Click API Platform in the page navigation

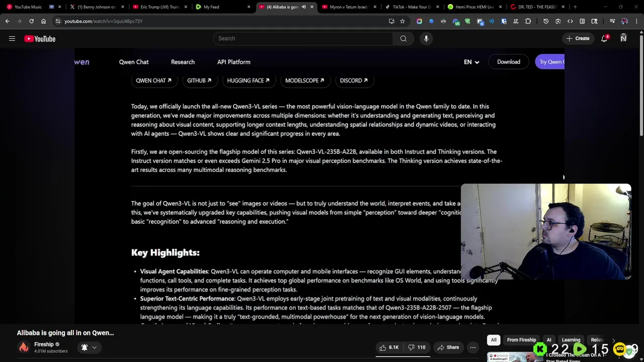tap(233, 62)
